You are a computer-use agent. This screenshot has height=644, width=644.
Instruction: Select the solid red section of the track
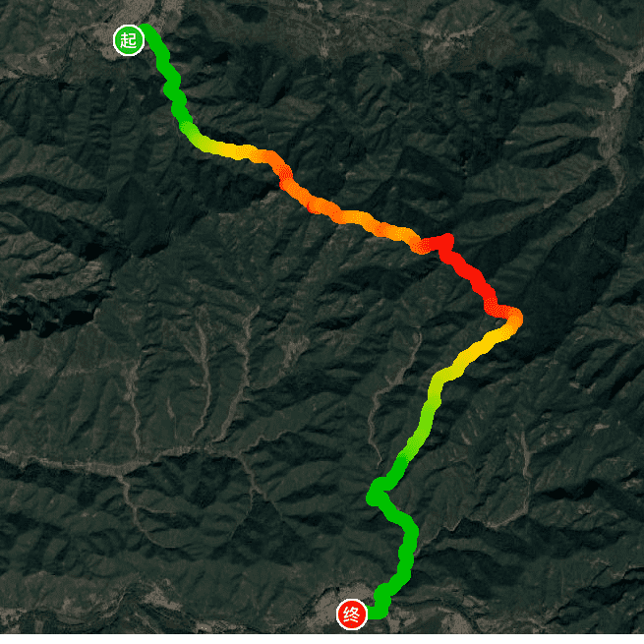[x=468, y=269]
